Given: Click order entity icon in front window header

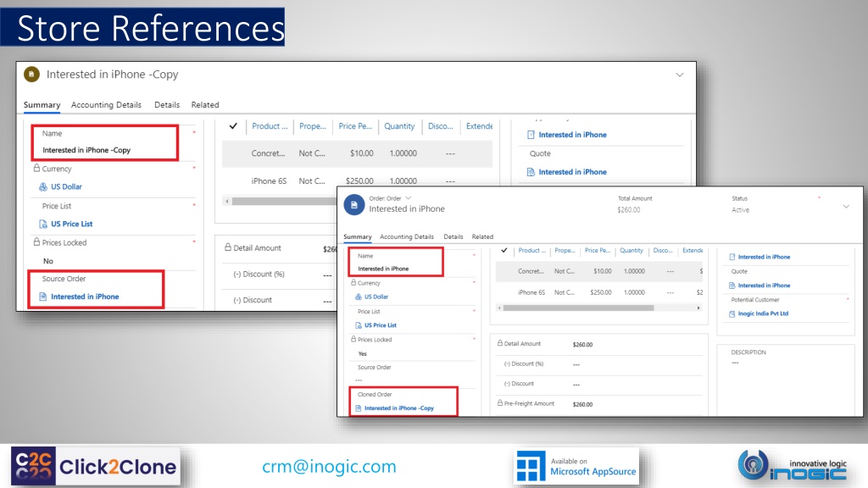Looking at the screenshot, I should (x=354, y=205).
